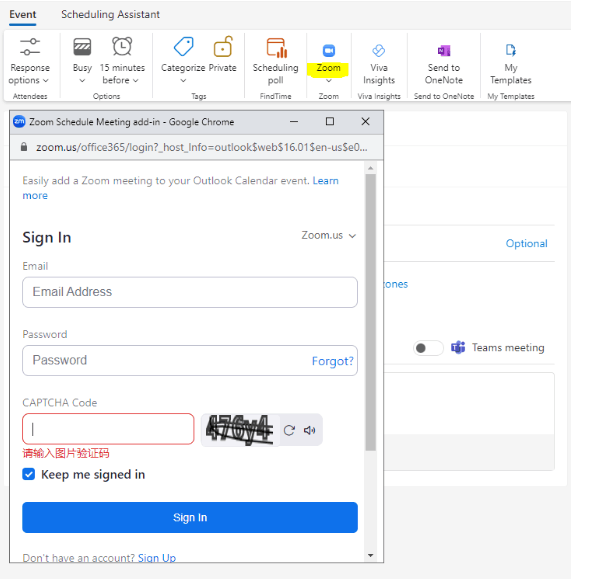The width and height of the screenshot is (595, 579).
Task: Expand the Zoom ribbon dropdown arrow
Action: coord(329,80)
